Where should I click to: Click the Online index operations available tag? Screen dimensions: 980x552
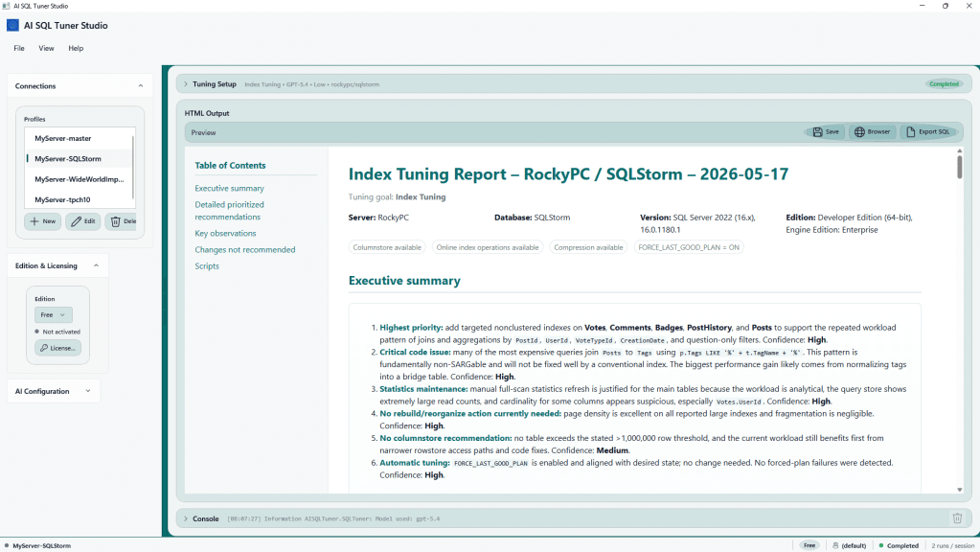pos(488,247)
